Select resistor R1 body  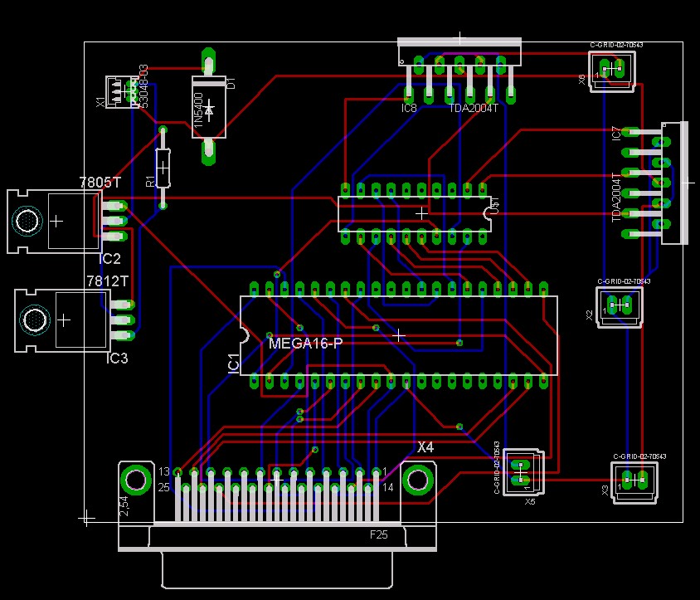pos(163,168)
